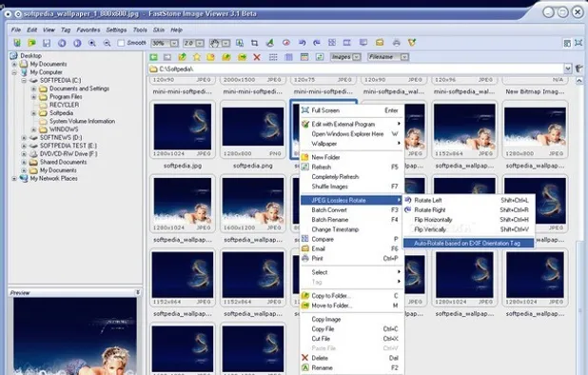
Task: Select the Crop tool icon
Action: click(255, 43)
